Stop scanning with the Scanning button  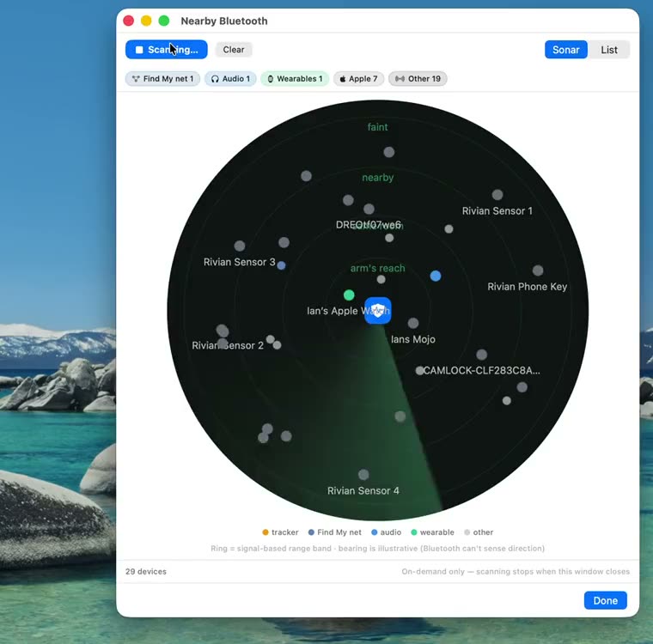(x=166, y=50)
